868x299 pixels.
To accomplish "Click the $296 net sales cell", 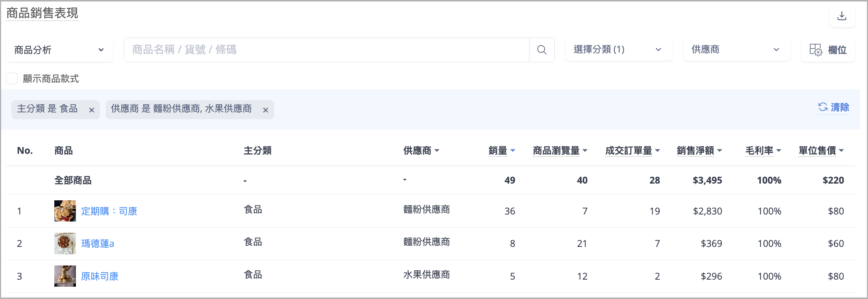I will [711, 276].
